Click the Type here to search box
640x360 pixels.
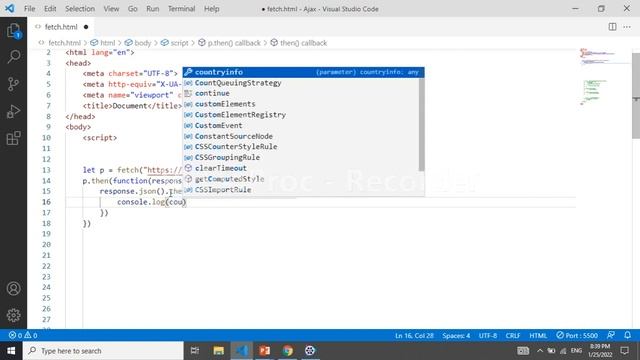point(103,351)
